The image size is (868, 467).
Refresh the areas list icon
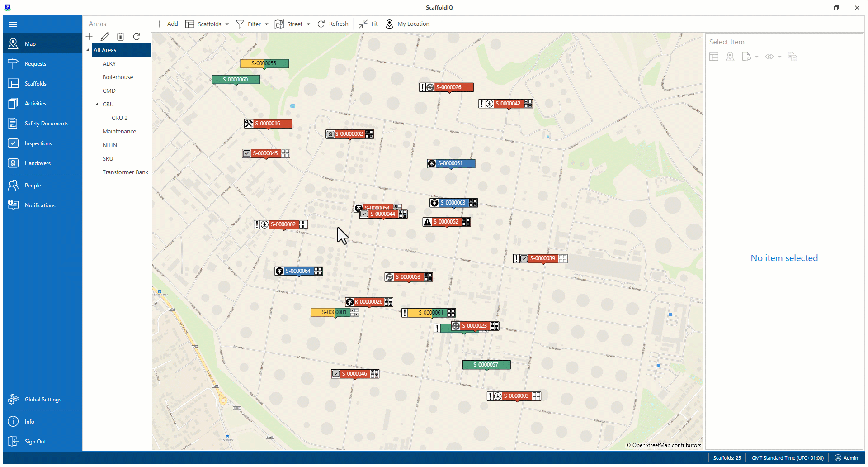point(137,37)
